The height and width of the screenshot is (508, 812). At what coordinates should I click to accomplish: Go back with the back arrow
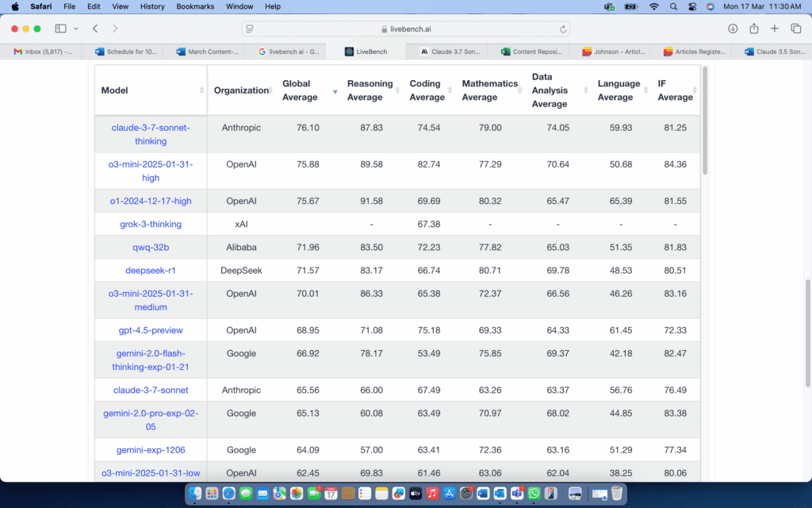click(x=95, y=29)
